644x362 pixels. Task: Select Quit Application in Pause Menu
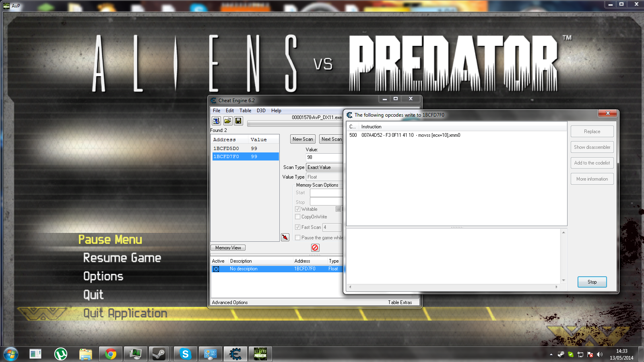[125, 313]
